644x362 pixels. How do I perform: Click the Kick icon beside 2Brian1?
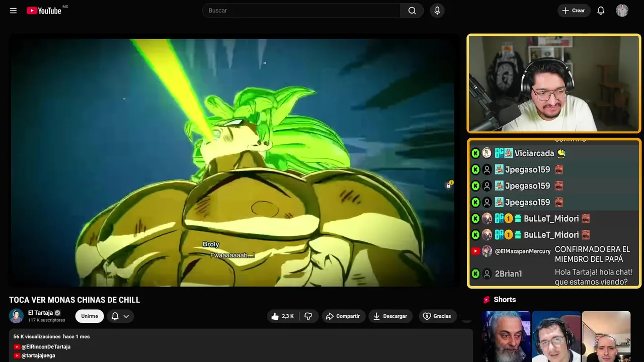(475, 274)
